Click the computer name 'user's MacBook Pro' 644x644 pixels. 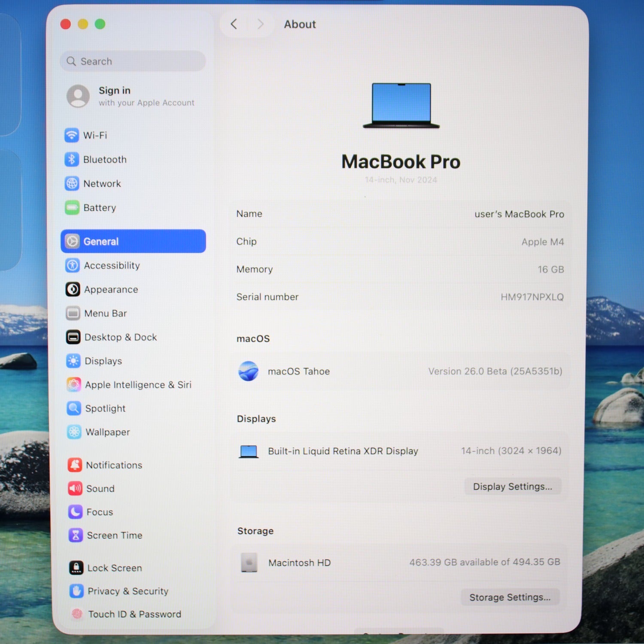click(x=519, y=214)
